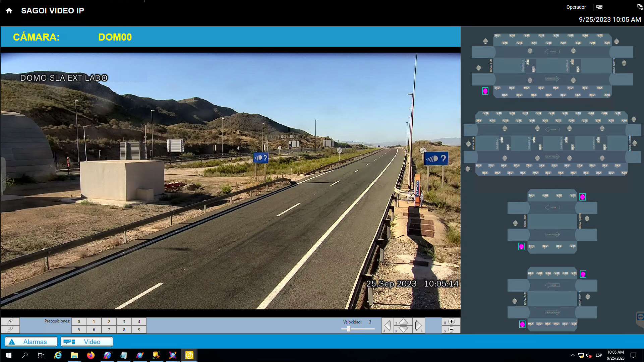Click the pan-left arrow labeled J

point(388,325)
